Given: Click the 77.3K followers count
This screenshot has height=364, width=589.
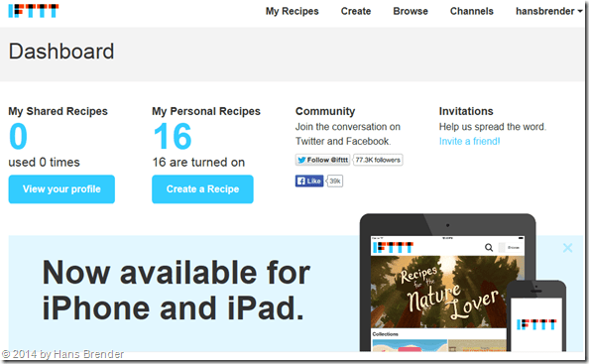Looking at the screenshot, I should point(378,160).
